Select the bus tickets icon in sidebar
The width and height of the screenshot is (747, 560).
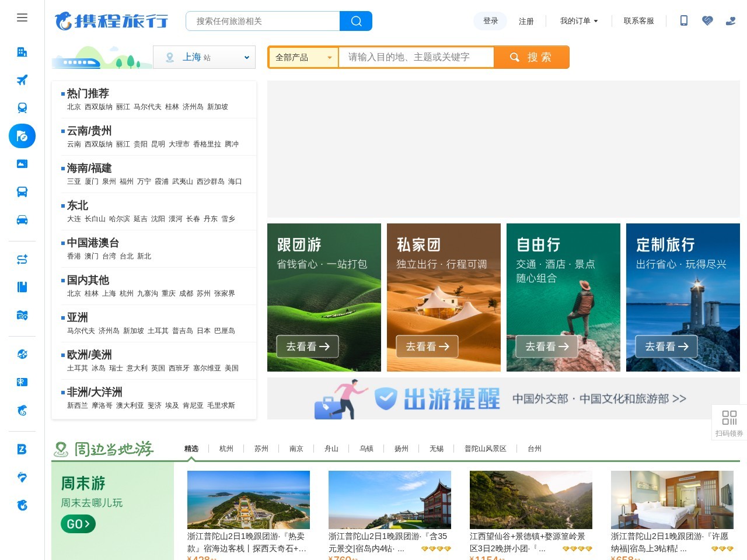coord(22,191)
